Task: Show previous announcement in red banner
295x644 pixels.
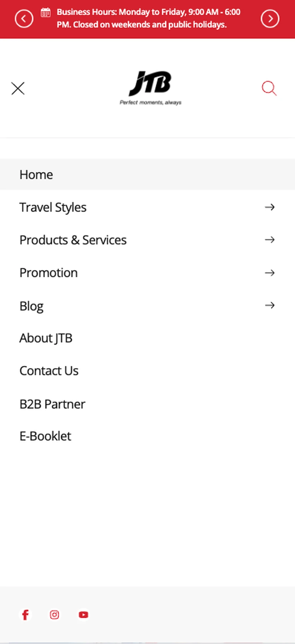Action: point(24,19)
